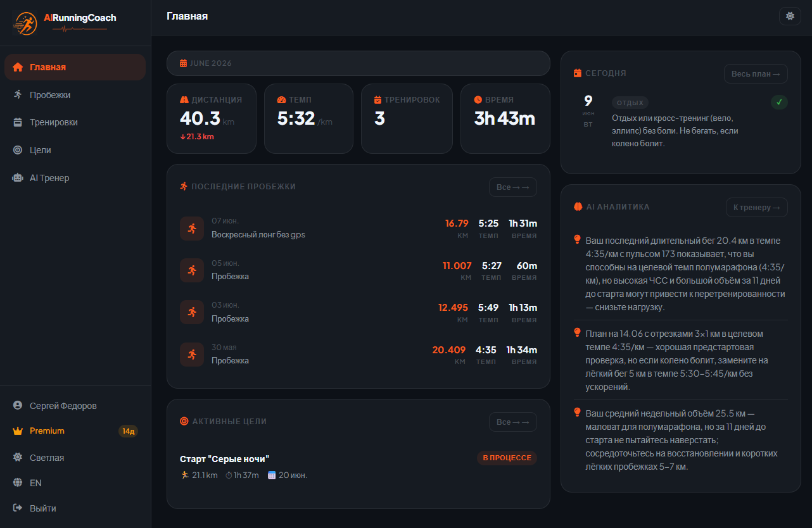The height and width of the screenshot is (528, 812).
Task: Click the Premium crown icon
Action: [x=18, y=431]
